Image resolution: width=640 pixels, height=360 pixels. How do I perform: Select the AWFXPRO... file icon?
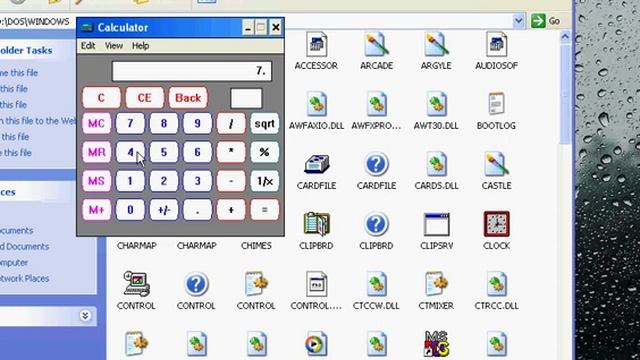click(x=376, y=104)
